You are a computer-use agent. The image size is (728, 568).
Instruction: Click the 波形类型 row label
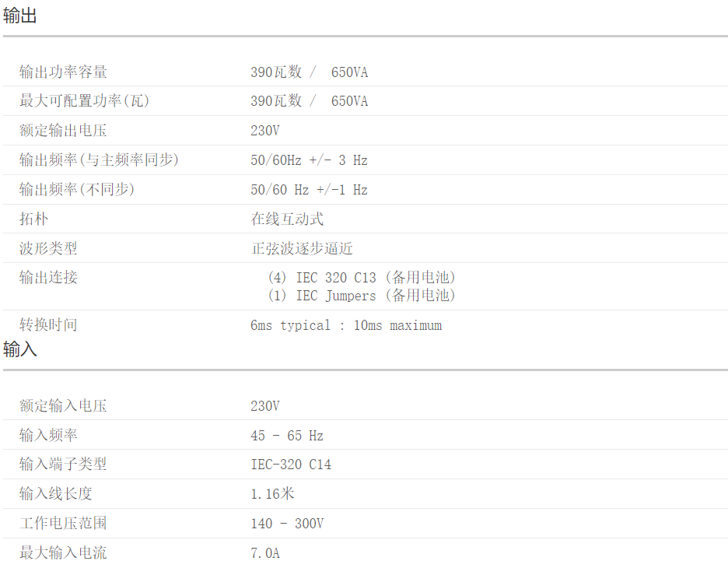pos(48,249)
